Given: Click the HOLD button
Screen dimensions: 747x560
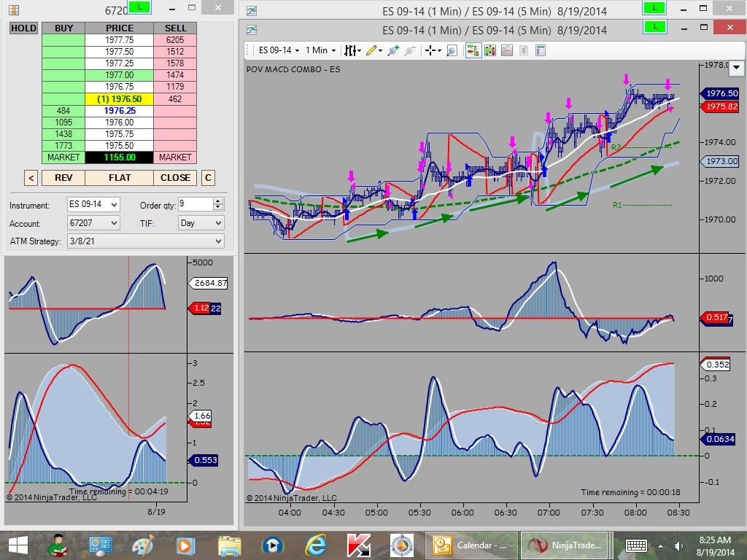Looking at the screenshot, I should coord(24,28).
